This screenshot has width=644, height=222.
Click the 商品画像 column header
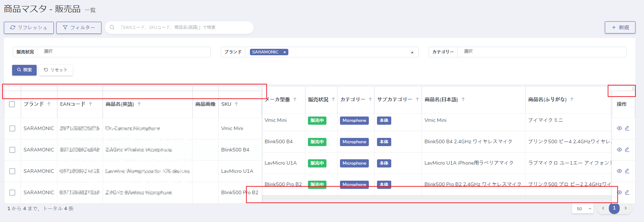[x=205, y=104]
